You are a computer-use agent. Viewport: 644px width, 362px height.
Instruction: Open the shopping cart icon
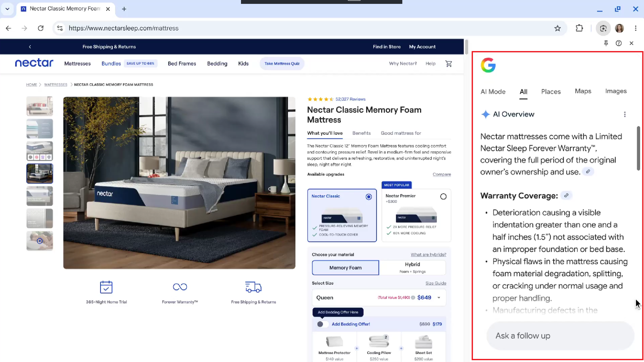pos(448,63)
